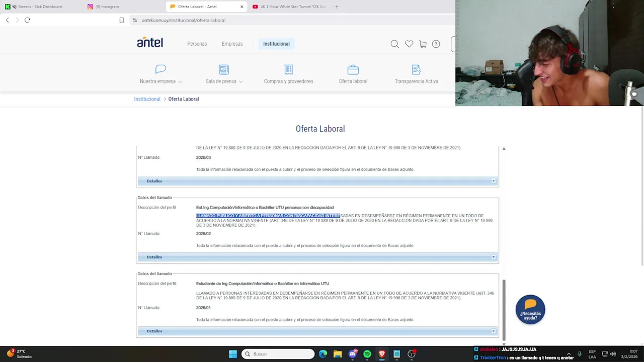Click the Oferta Laboral page heading
Image resolution: width=644 pixels, height=362 pixels.
click(320, 129)
